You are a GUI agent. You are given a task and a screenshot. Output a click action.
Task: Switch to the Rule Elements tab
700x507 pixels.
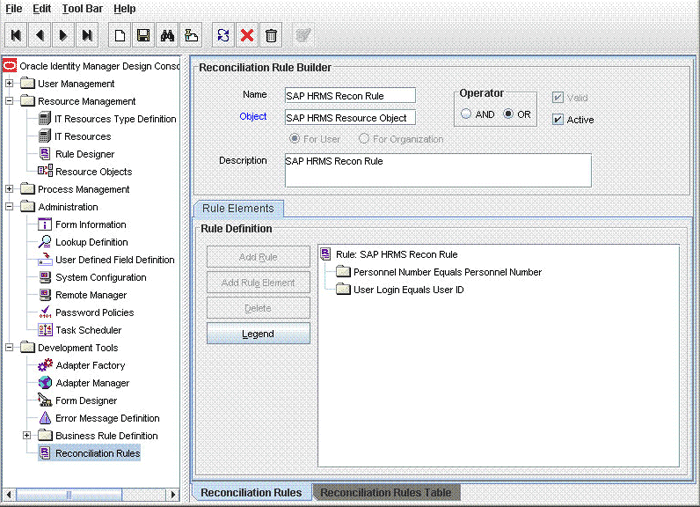click(x=238, y=208)
